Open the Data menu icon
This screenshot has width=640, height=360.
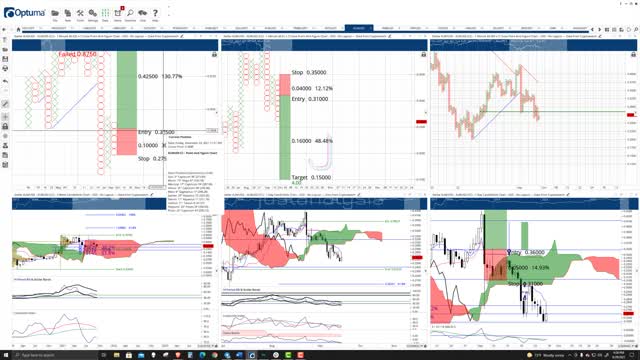[105, 13]
